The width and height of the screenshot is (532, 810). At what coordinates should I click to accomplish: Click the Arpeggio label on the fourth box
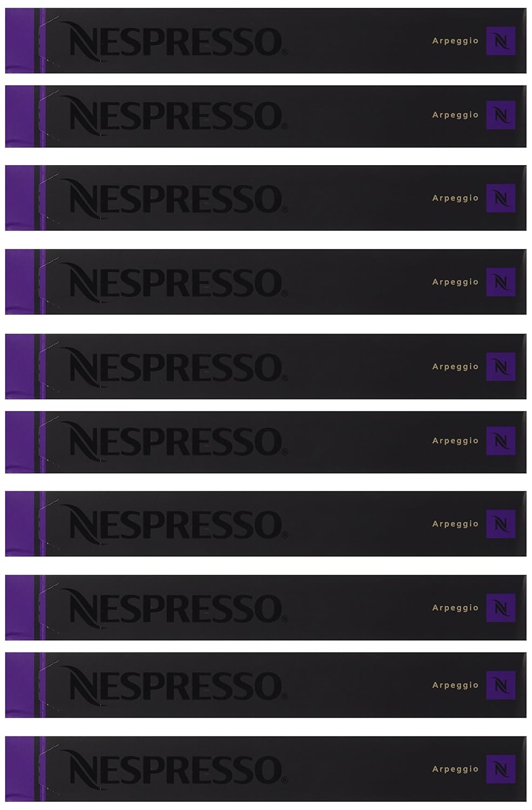click(x=455, y=282)
